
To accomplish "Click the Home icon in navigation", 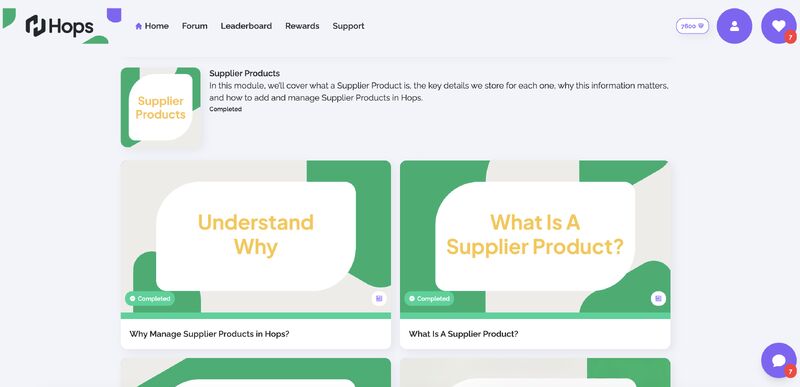I will coord(138,26).
